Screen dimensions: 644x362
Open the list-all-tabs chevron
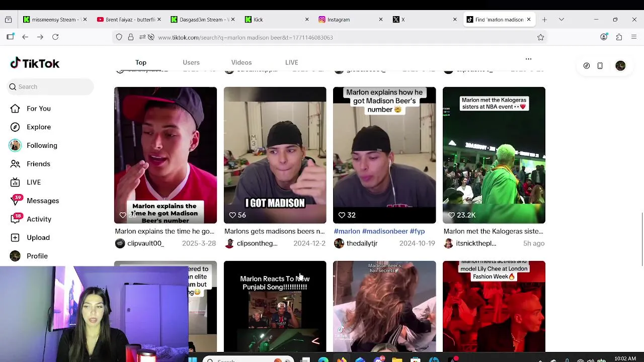561,19
